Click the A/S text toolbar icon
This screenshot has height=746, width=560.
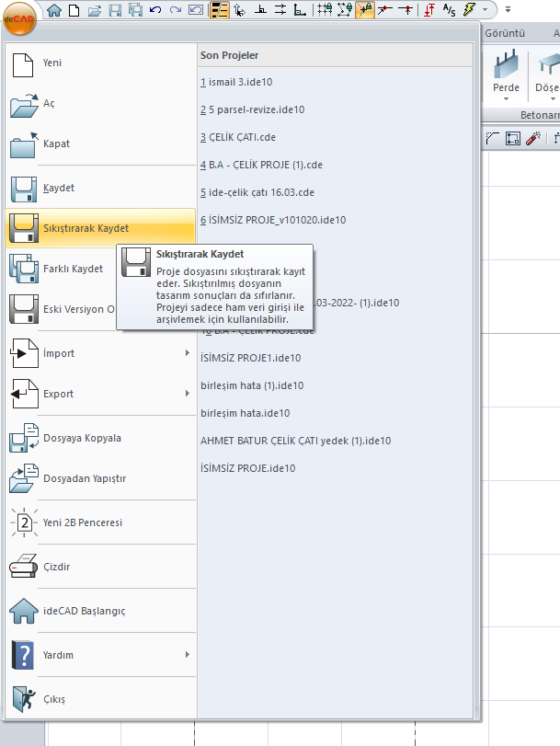pyautogui.click(x=449, y=10)
